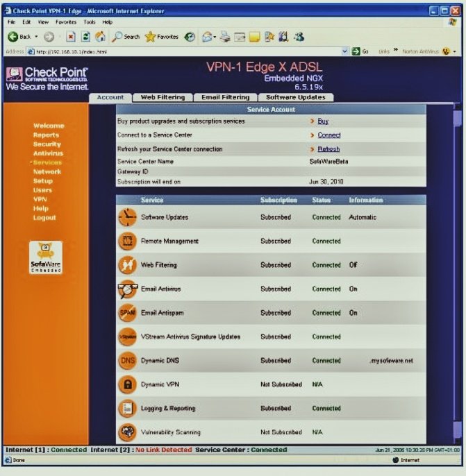Switch to the Email Filtering tab
The image size is (466, 476).
(226, 97)
